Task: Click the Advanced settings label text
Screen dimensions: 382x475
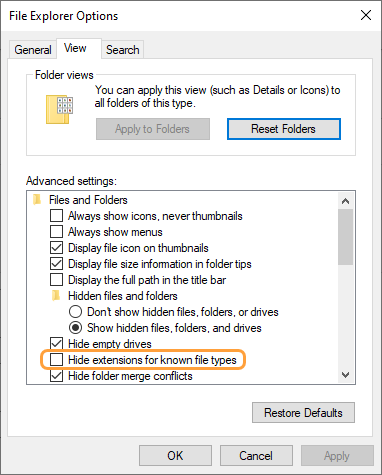Action: [x=71, y=181]
